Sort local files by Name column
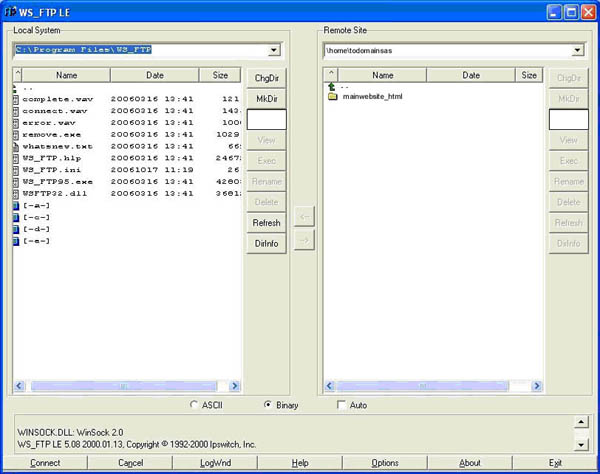The height and width of the screenshot is (474, 600). click(67, 75)
